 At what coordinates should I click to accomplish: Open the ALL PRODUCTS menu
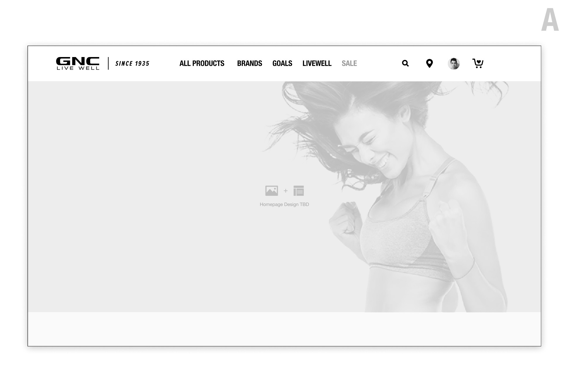tap(202, 63)
